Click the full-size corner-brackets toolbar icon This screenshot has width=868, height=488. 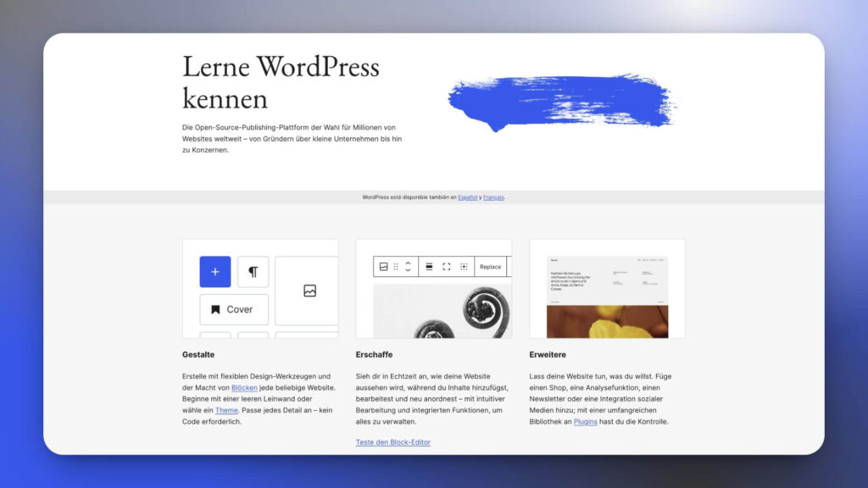coord(447,267)
